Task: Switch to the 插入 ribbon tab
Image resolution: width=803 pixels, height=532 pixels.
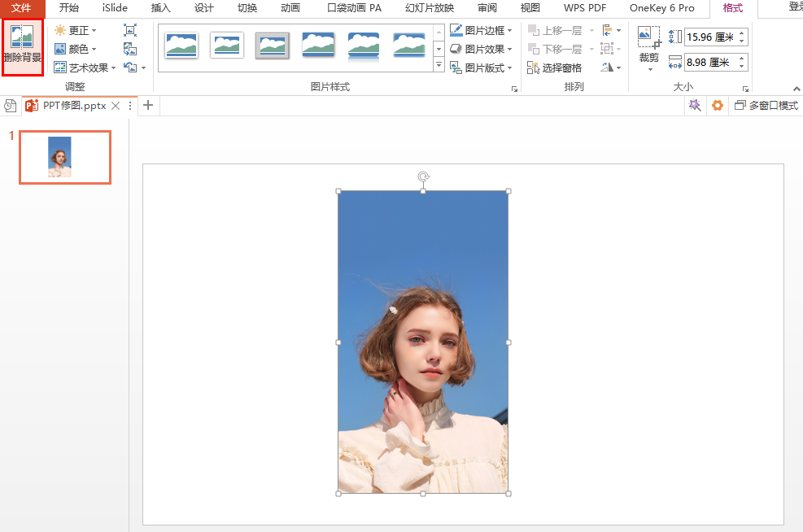Action: pos(161,8)
